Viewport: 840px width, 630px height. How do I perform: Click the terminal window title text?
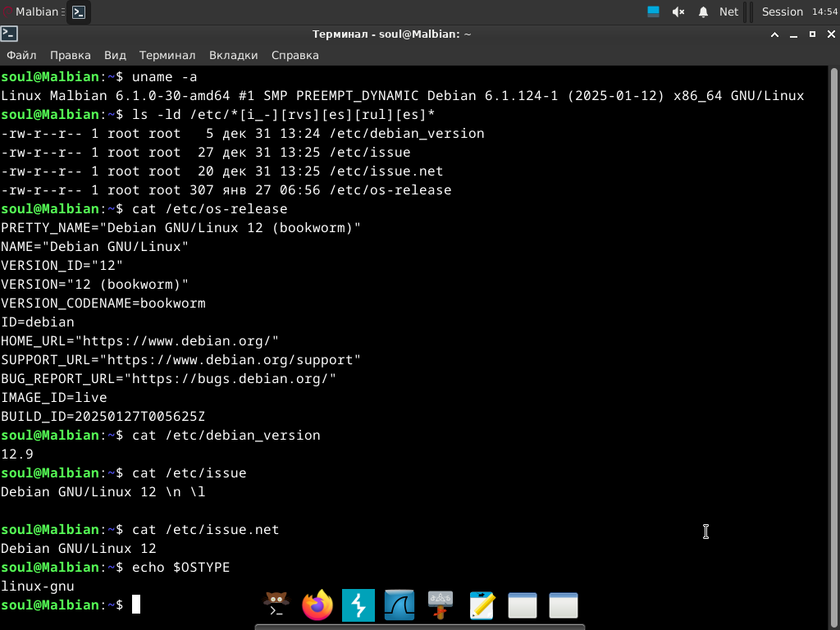(391, 34)
